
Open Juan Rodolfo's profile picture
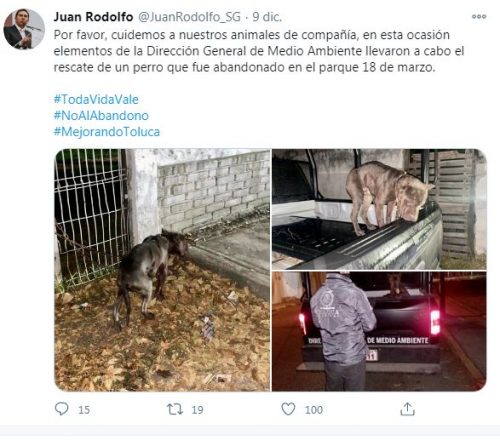(x=24, y=29)
